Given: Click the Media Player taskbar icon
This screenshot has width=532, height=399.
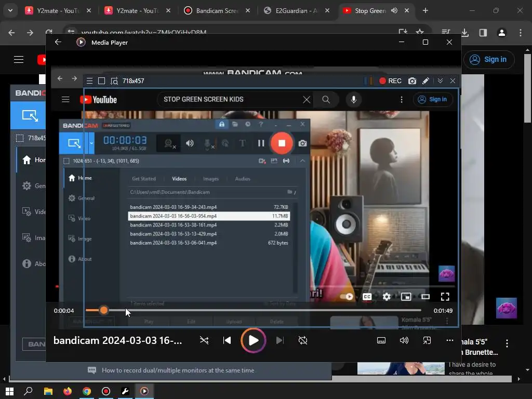Looking at the screenshot, I should pos(144,391).
